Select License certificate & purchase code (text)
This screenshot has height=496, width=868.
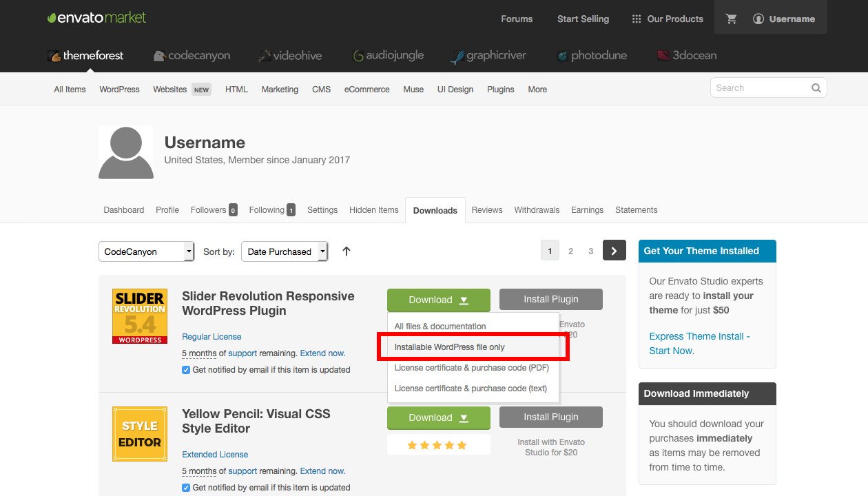[471, 389]
